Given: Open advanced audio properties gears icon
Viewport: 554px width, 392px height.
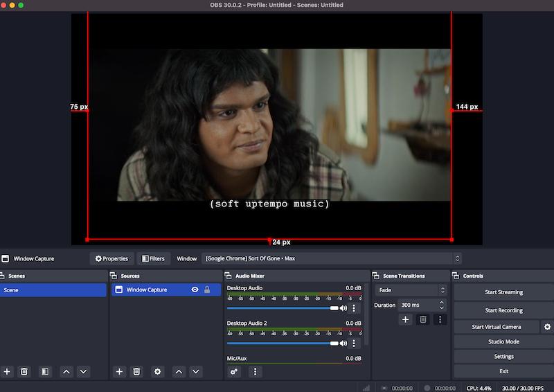Looking at the screenshot, I should click(234, 371).
